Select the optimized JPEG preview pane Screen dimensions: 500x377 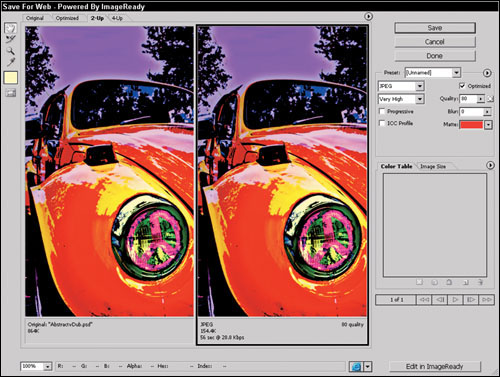click(x=282, y=171)
